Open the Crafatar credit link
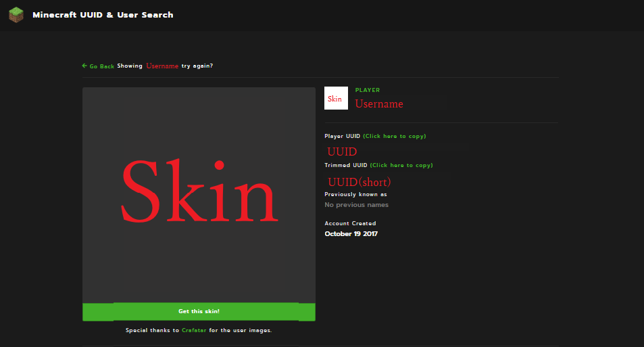644x347 pixels. [x=194, y=331]
